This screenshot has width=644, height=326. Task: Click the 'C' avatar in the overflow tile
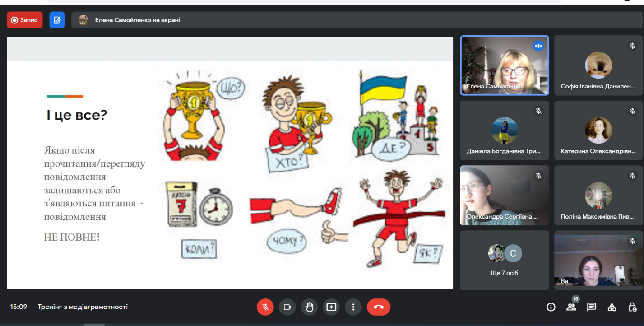pos(513,253)
